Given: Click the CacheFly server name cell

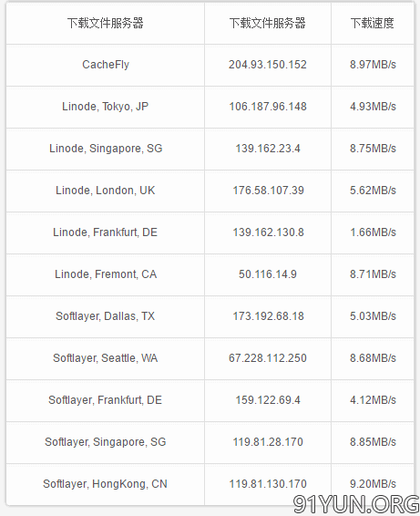Looking at the screenshot, I should pos(106,65).
